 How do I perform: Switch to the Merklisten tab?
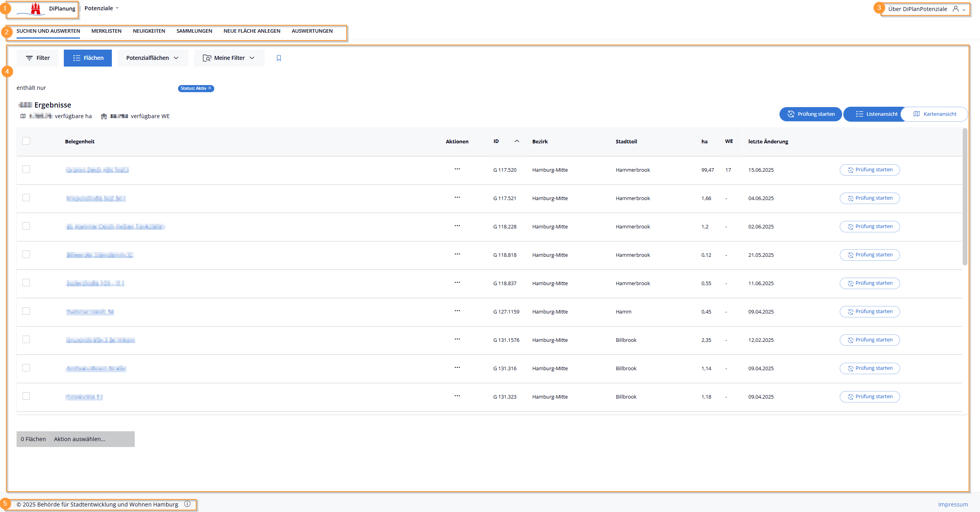[x=106, y=31]
